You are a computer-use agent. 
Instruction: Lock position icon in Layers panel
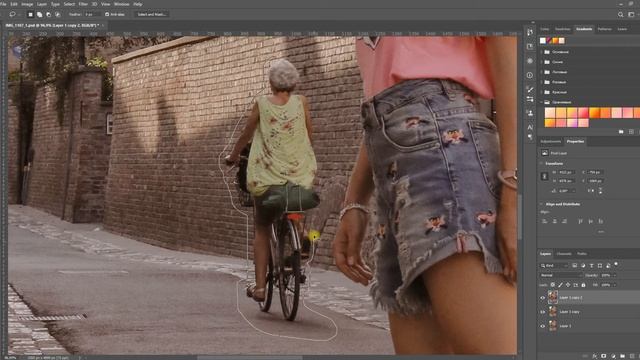pos(568,285)
